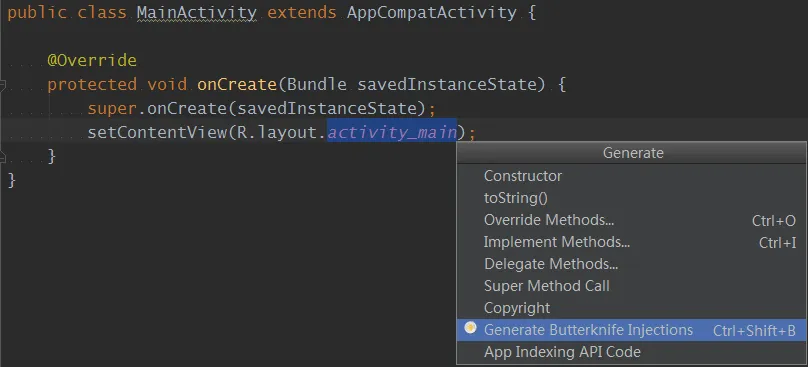Select Copyright in Generate menu
Screen dimensions: 808x367
point(632,308)
